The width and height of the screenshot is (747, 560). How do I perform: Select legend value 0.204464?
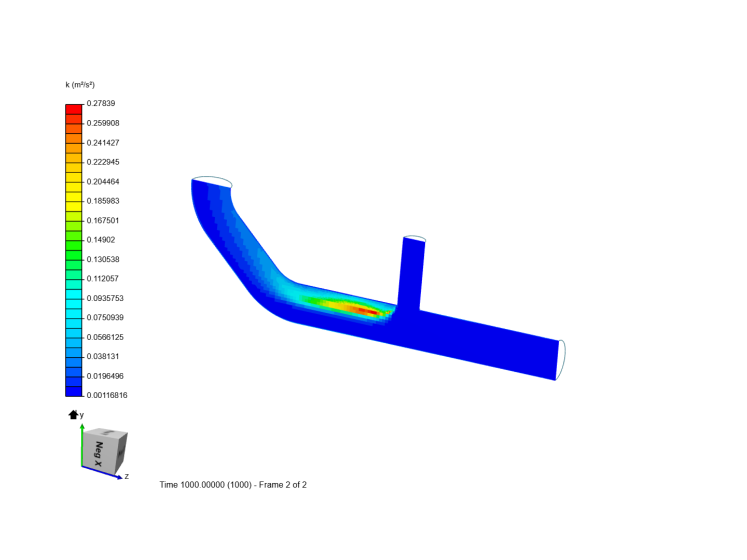[x=103, y=181]
